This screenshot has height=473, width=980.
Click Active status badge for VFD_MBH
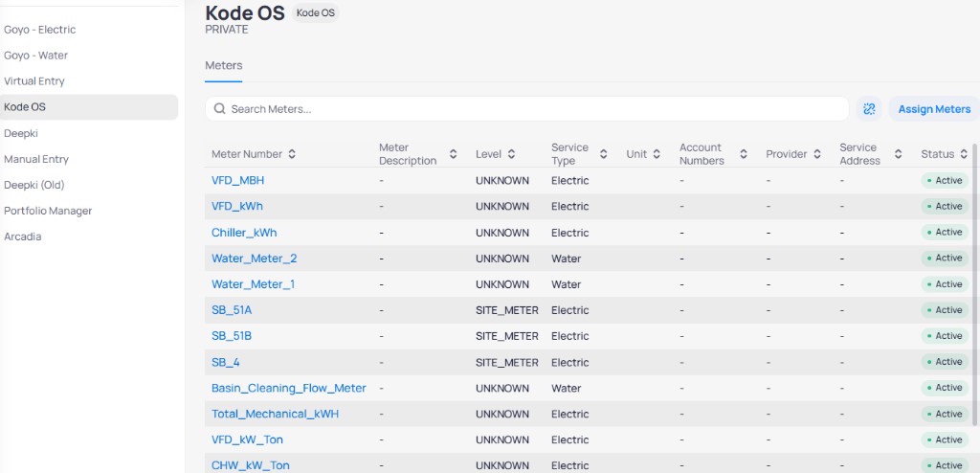point(945,180)
